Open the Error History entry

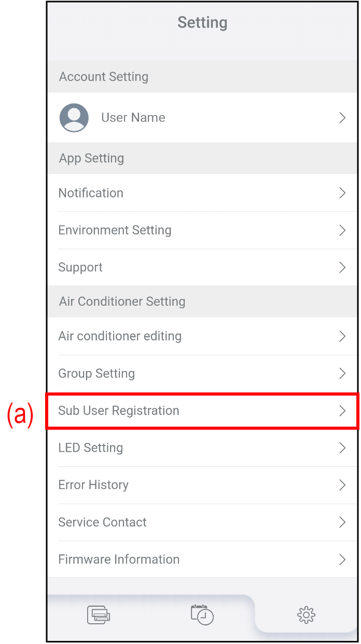pyautogui.click(x=93, y=485)
